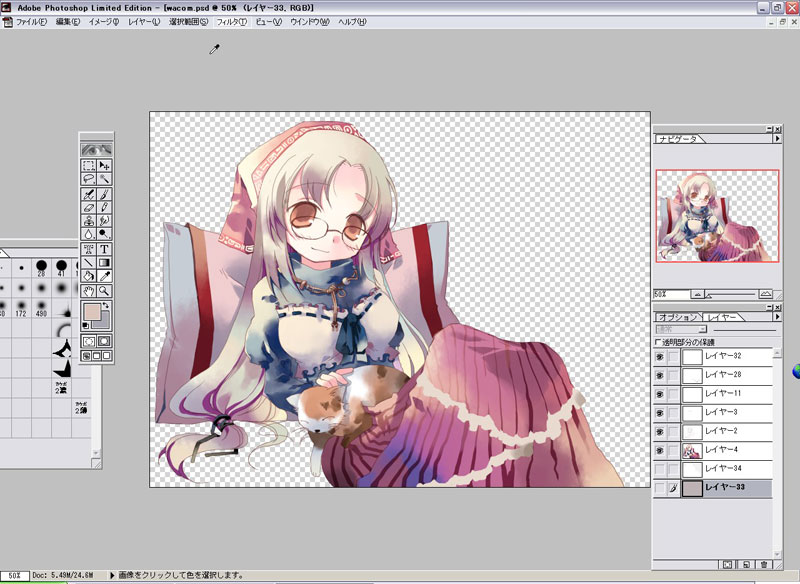Select the Dodge tool

104,234
